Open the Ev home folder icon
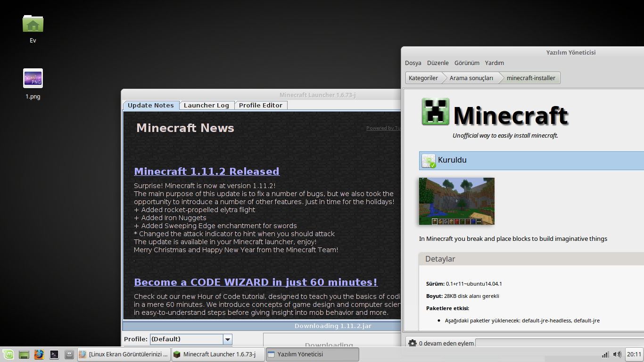 (33, 24)
